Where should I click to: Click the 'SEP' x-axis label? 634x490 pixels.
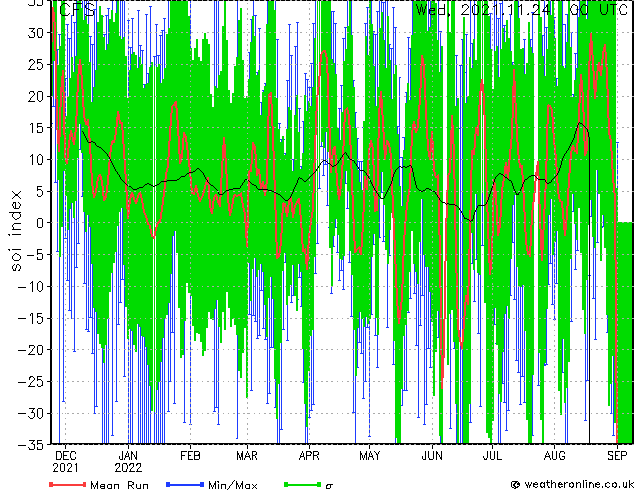pos(617,456)
